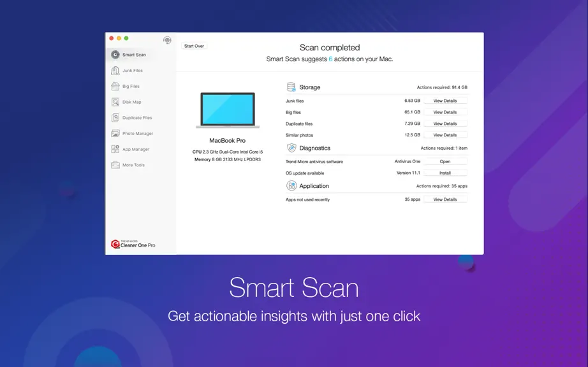Click the 'Version 11.1' value text

point(408,173)
